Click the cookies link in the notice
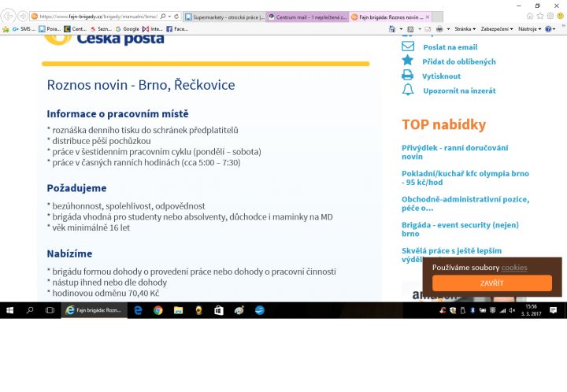This screenshot has height=392, width=567. coord(513,268)
